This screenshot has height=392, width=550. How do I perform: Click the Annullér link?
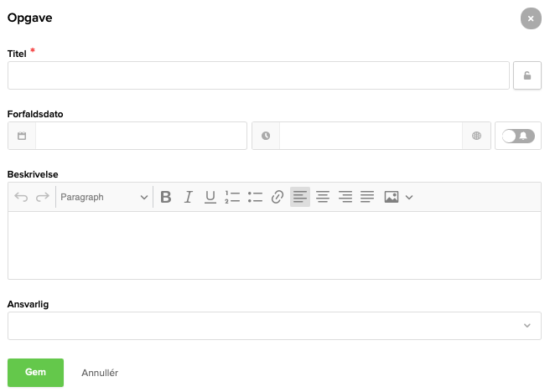(100, 373)
